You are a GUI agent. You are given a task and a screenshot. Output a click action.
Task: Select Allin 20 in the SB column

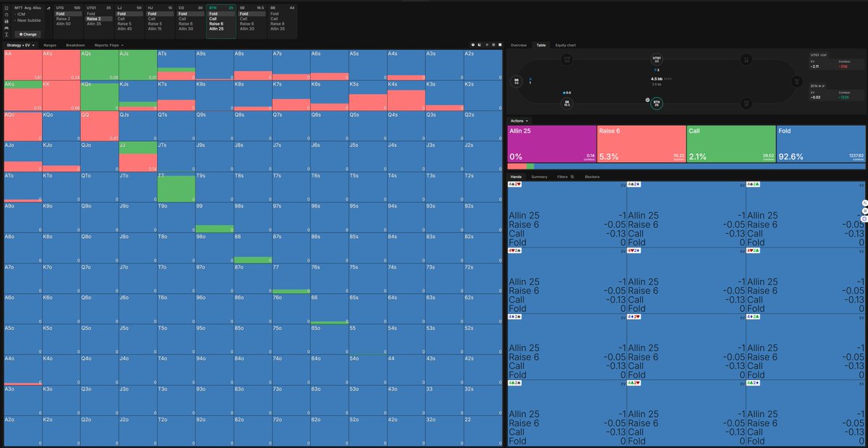[x=252, y=29]
